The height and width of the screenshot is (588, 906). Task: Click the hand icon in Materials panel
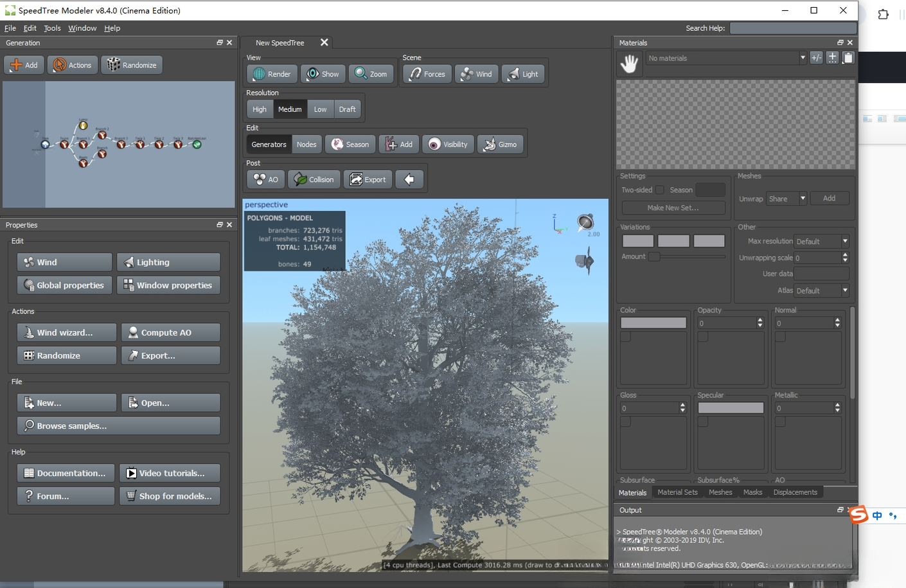click(630, 64)
